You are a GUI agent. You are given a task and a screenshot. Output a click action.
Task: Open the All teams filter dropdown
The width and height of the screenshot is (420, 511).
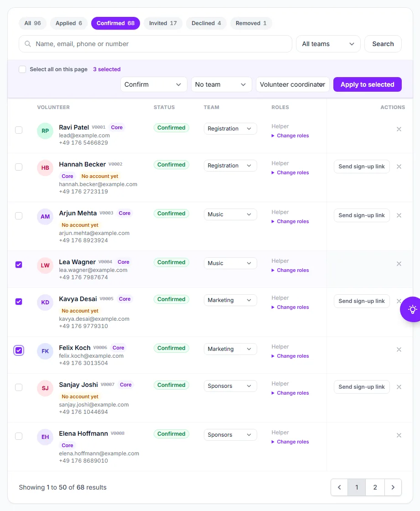[x=328, y=44]
